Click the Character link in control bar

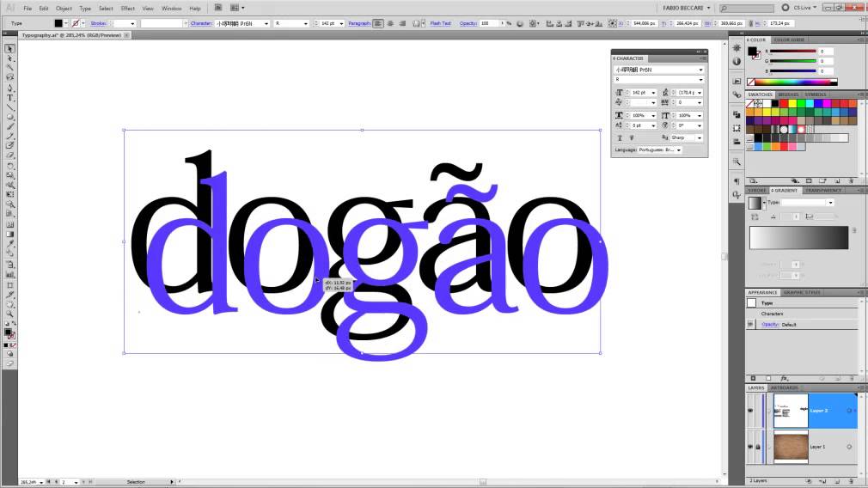pyautogui.click(x=201, y=23)
